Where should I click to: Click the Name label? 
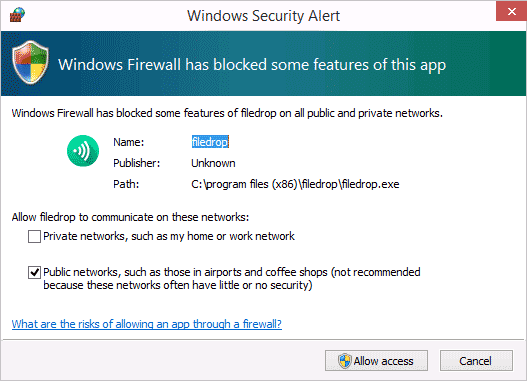128,142
